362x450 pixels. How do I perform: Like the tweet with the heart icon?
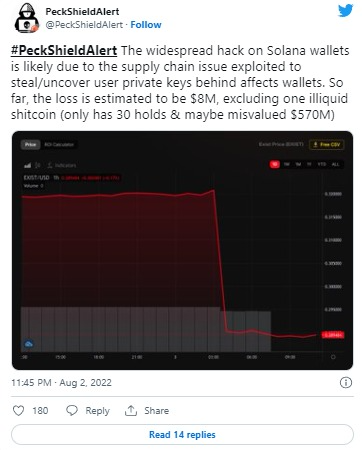18,410
